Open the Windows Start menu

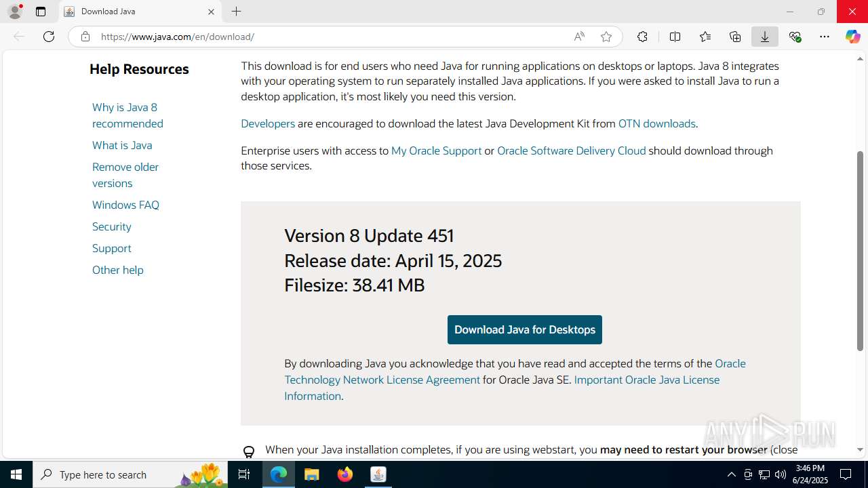[x=16, y=474]
